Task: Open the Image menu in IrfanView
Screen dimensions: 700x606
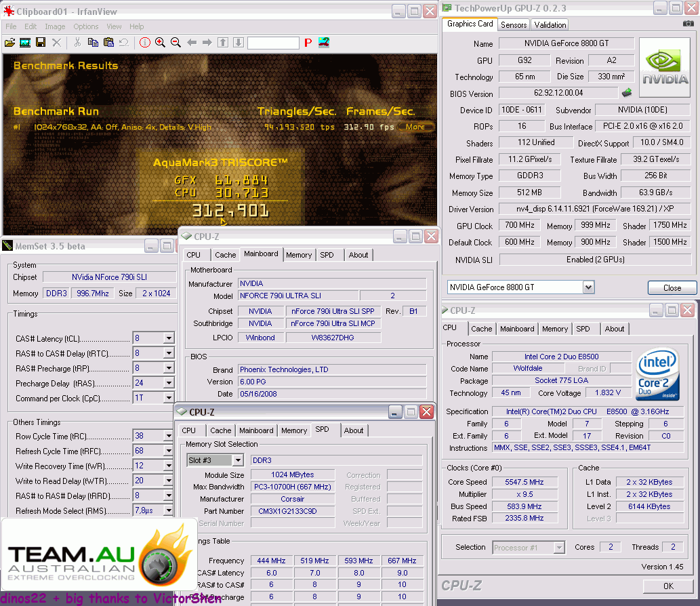Action: [x=55, y=26]
